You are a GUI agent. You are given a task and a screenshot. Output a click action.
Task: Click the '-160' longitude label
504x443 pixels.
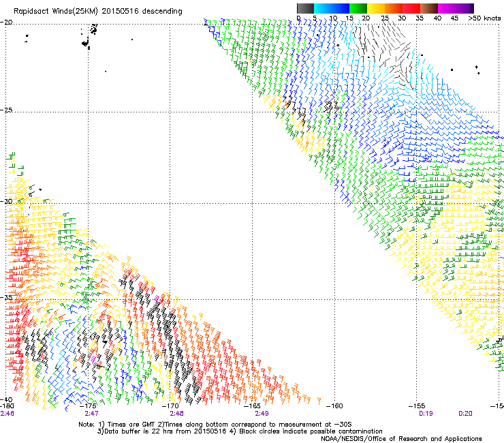[x=334, y=406]
